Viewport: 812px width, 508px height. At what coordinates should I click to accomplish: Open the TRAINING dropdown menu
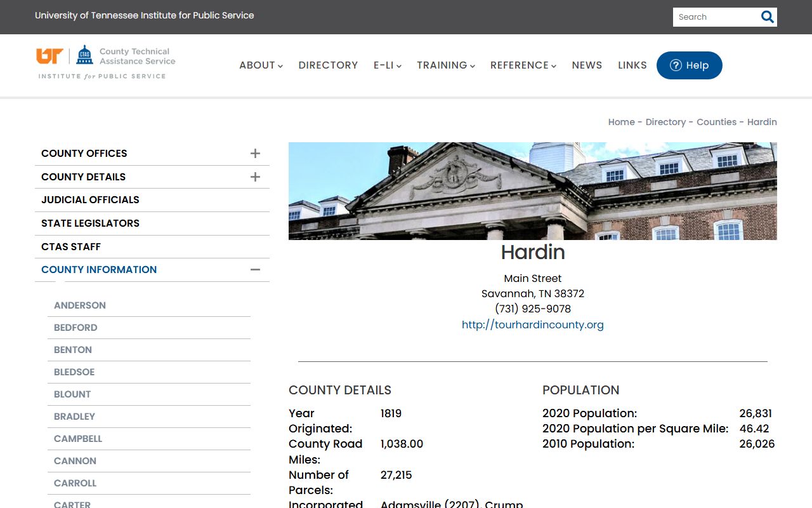[446, 65]
